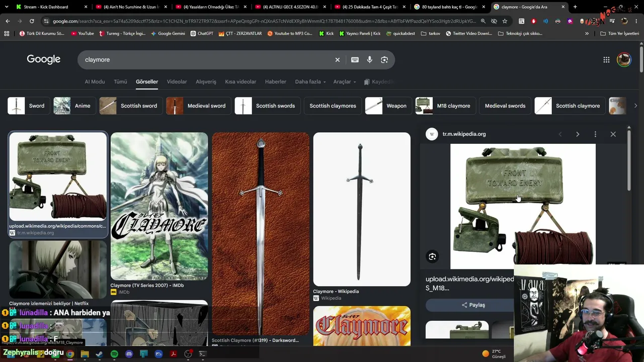The height and width of the screenshot is (362, 644).
Task: Open the Google Gemini bookmark
Action: point(168,34)
